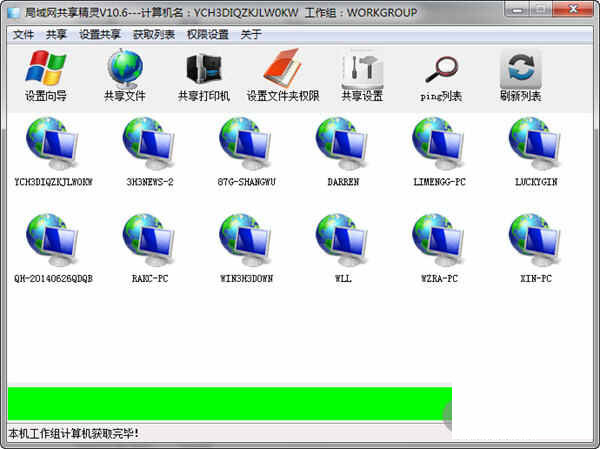Open the 设置共享 menu
The height and width of the screenshot is (449, 600).
[99, 34]
